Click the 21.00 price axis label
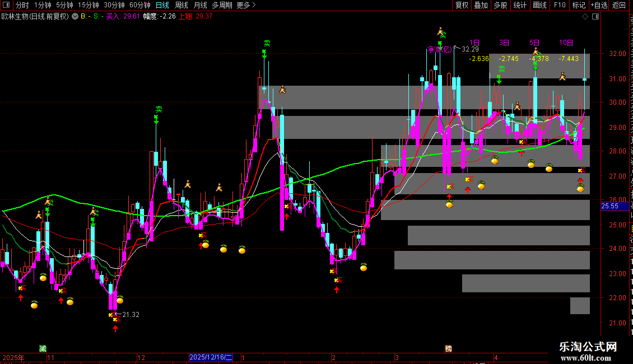Image resolution: width=633 pixels, height=364 pixels. [x=618, y=323]
